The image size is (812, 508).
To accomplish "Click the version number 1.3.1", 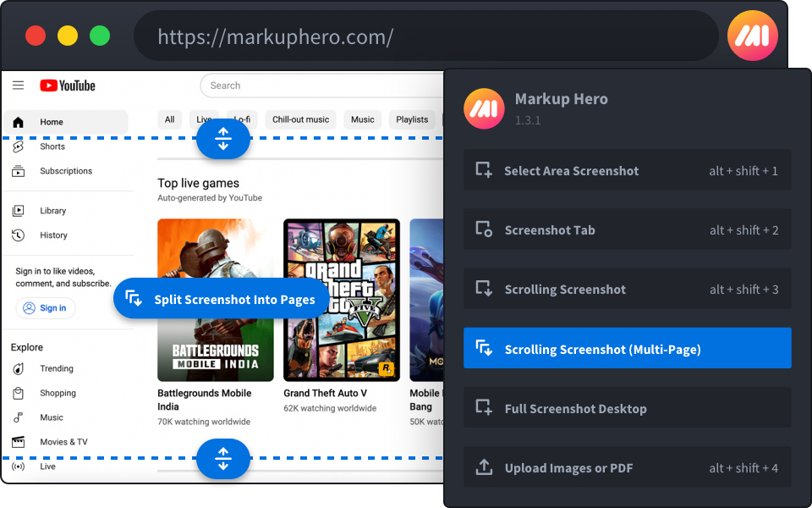I will click(528, 121).
